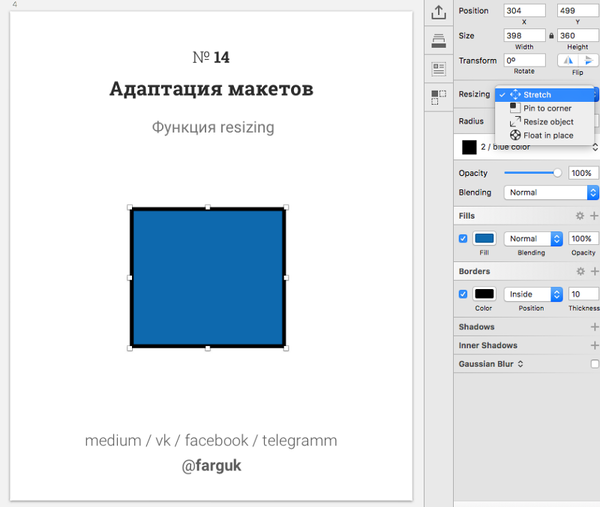Click the export share icon

click(x=439, y=12)
